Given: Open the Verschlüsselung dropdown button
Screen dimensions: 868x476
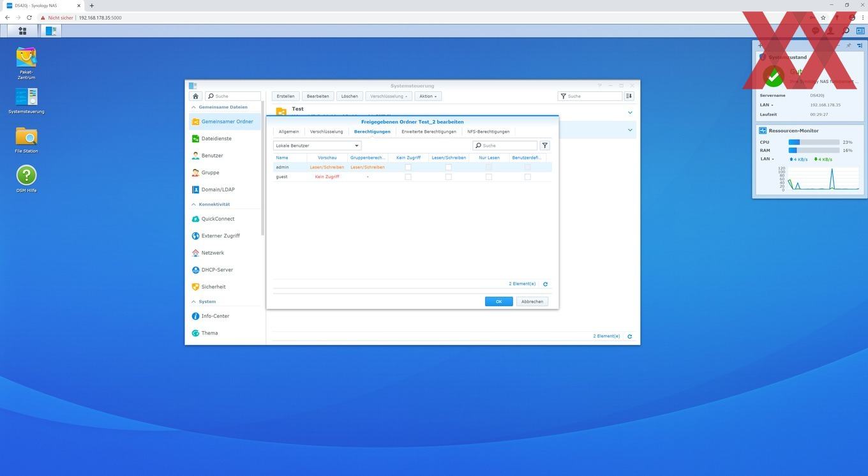Looking at the screenshot, I should click(x=389, y=96).
